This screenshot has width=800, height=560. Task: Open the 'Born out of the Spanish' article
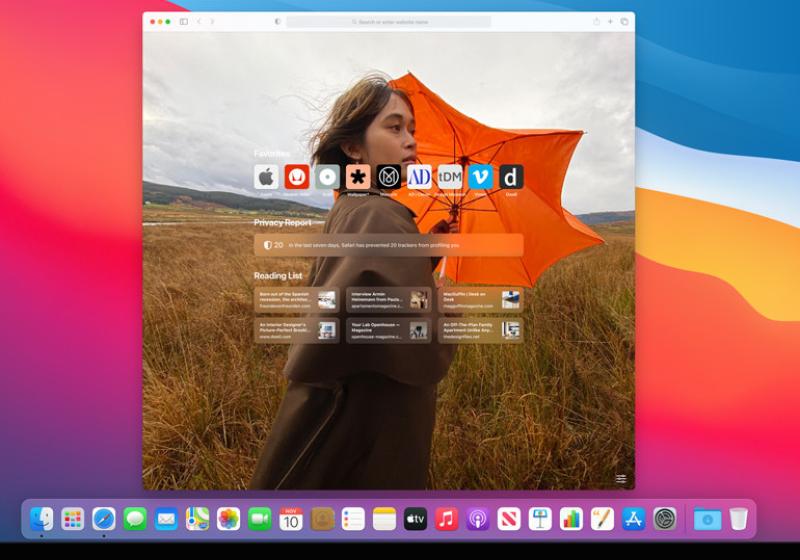pyautogui.click(x=297, y=300)
